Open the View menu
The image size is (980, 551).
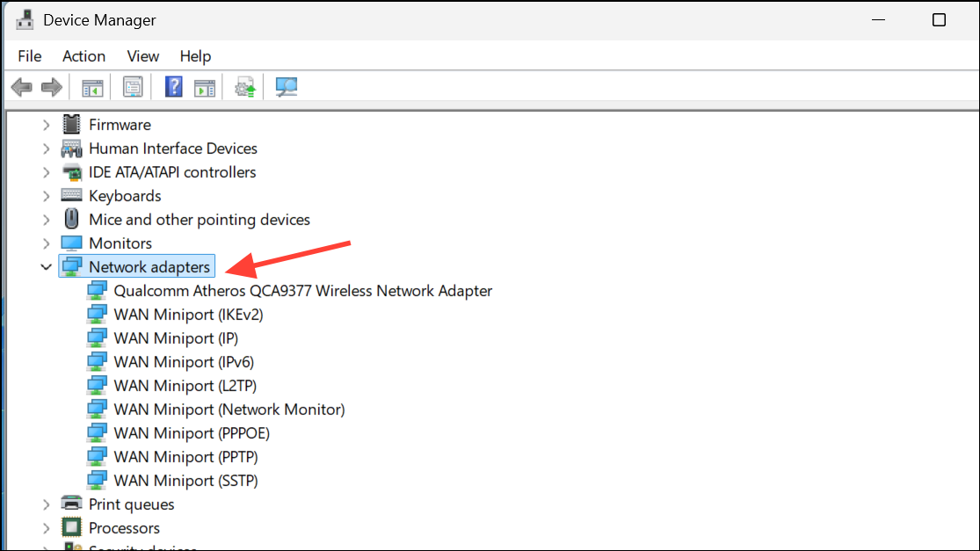[142, 56]
